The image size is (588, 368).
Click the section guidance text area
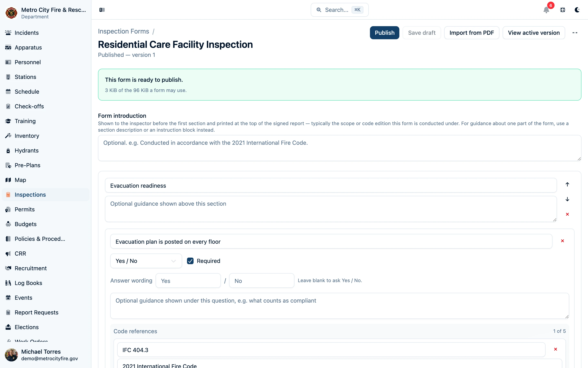[331, 209]
